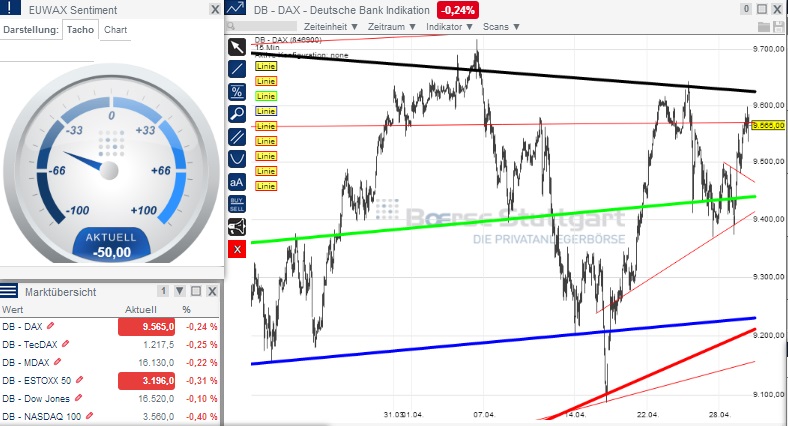Select the DB - MDAX row
788x426 pixels.
pos(110,362)
